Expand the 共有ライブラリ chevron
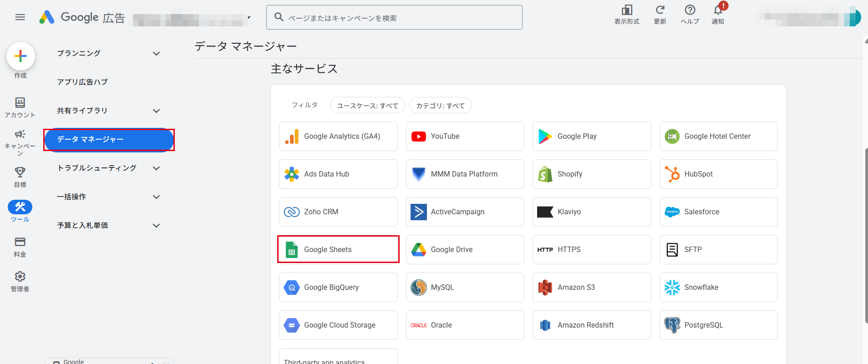This screenshot has height=364, width=868. [x=157, y=111]
